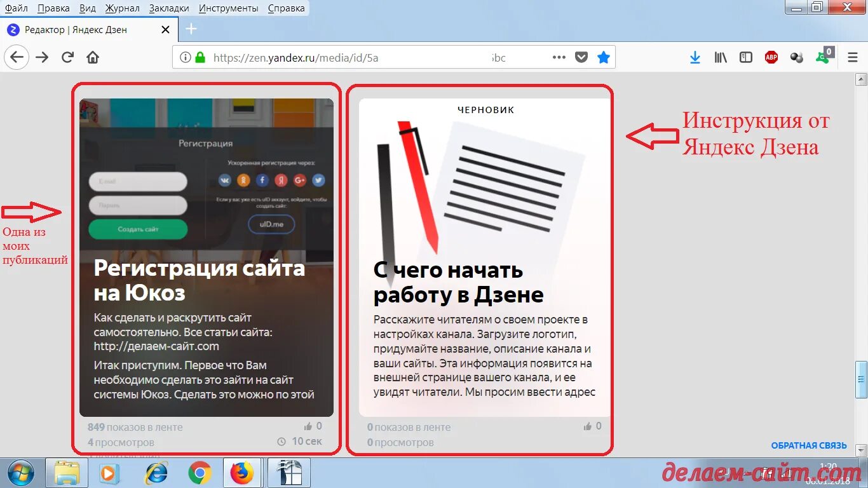Click the Обратная связь link

(809, 445)
